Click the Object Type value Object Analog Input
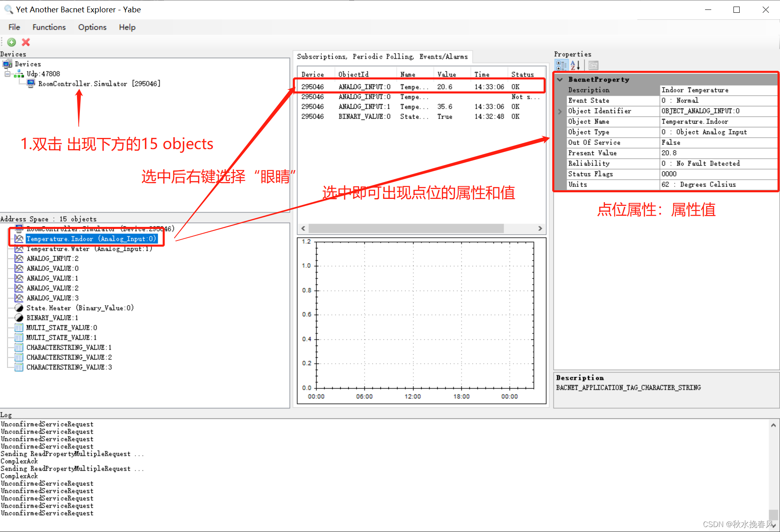The width and height of the screenshot is (780, 532). [718, 132]
